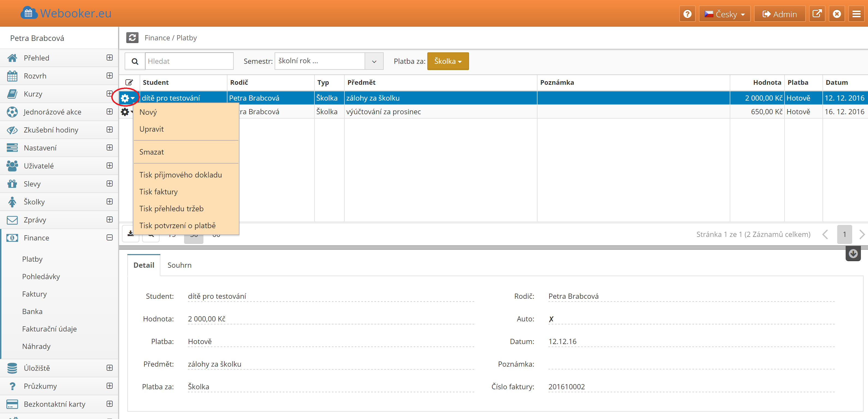This screenshot has height=419, width=868.
Task: Select Tisk faktury from the context menu
Action: tap(158, 192)
